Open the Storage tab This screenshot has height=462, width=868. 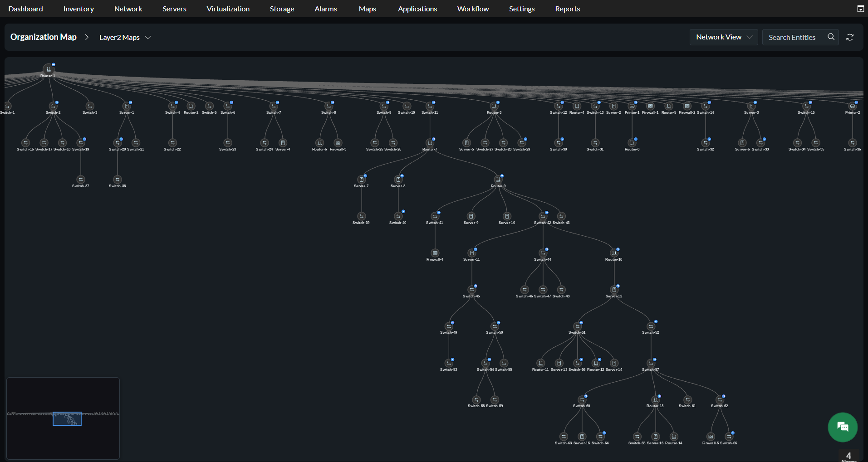282,9
